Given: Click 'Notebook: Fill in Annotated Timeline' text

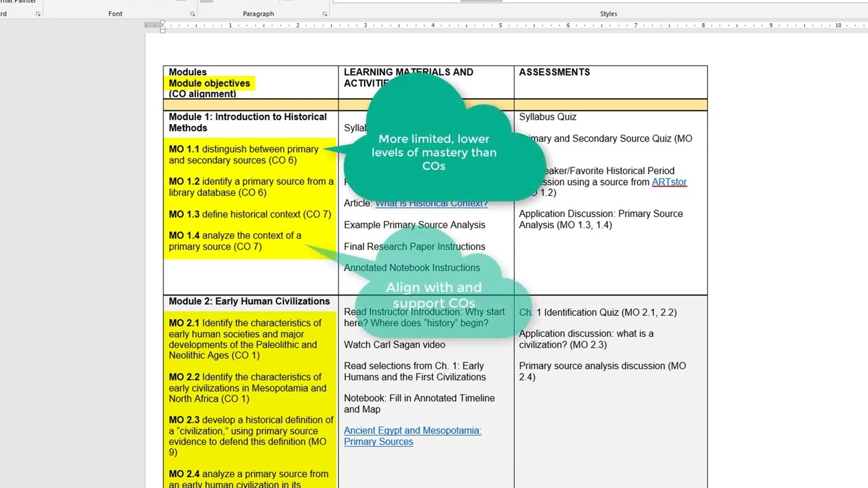Looking at the screenshot, I should (419, 403).
